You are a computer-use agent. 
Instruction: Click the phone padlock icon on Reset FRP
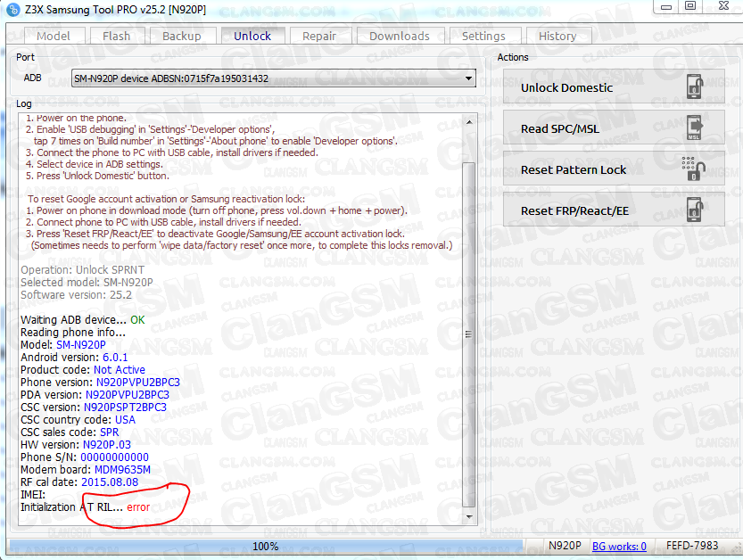coord(695,210)
